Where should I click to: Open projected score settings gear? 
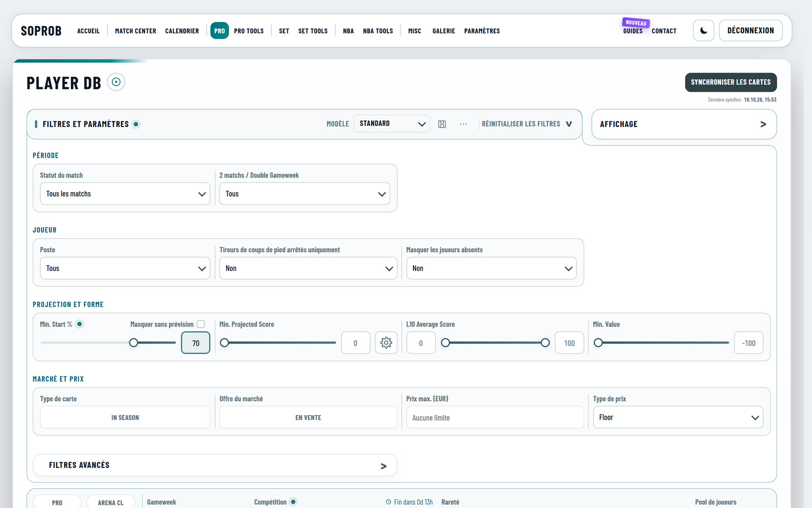[386, 343]
